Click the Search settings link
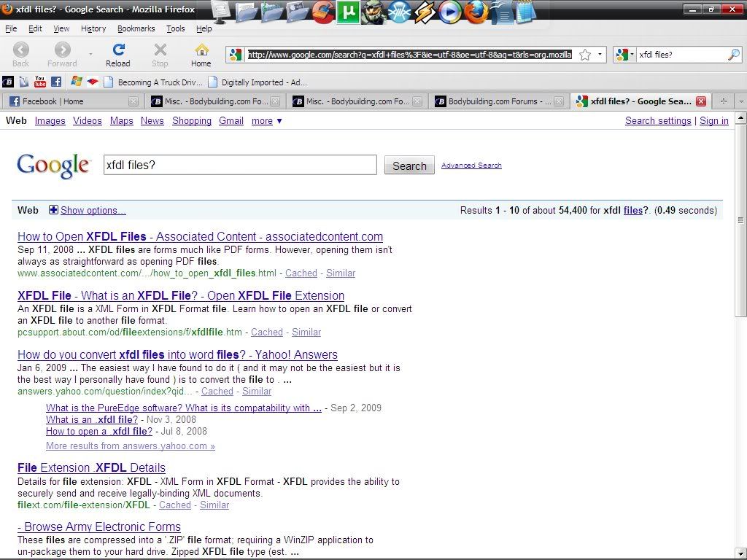Image resolution: width=747 pixels, height=560 pixels. (x=658, y=121)
